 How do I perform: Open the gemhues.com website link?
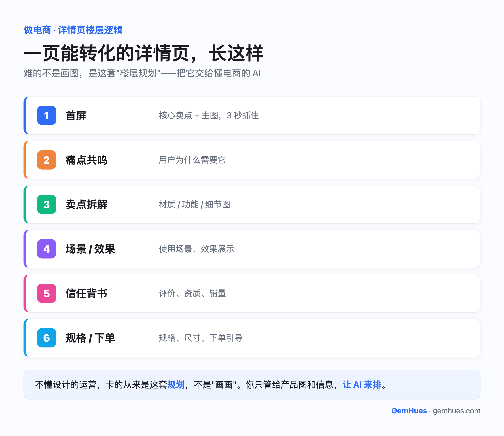(457, 411)
